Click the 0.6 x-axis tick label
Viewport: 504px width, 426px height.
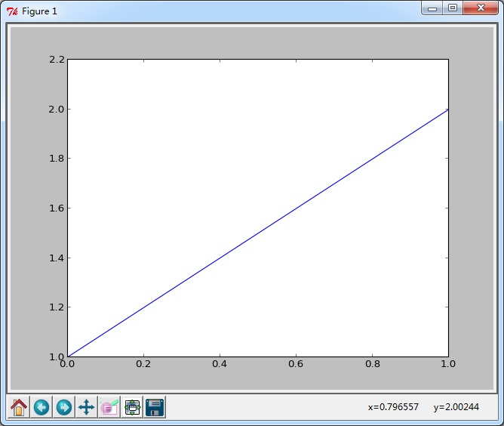tap(296, 364)
